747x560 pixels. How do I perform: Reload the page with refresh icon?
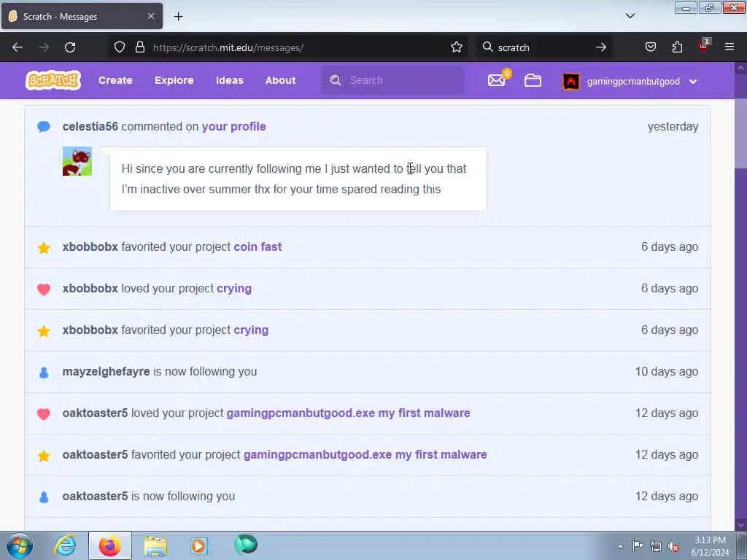click(70, 47)
